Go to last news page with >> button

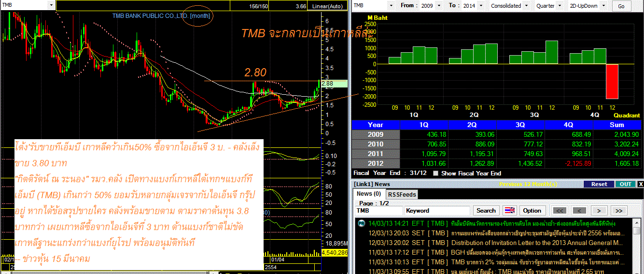pyautogui.click(x=619, y=211)
